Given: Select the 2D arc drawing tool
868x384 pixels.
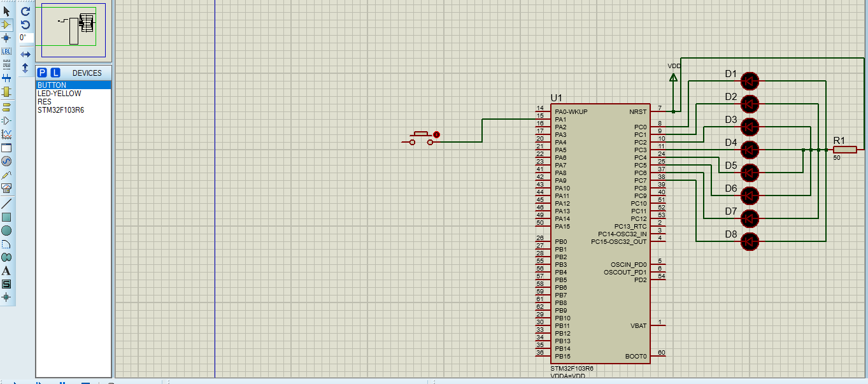Looking at the screenshot, I should [6, 244].
